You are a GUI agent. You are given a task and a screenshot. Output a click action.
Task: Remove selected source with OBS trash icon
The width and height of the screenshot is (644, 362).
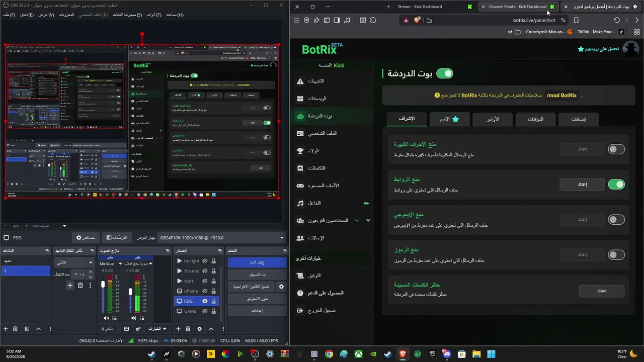[188, 329]
